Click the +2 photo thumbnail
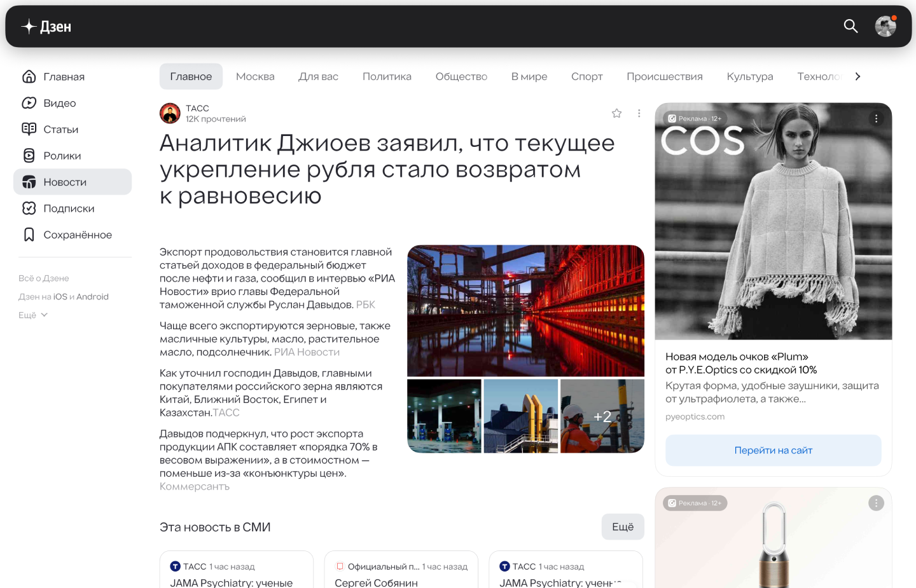The image size is (916, 588). coord(602,416)
